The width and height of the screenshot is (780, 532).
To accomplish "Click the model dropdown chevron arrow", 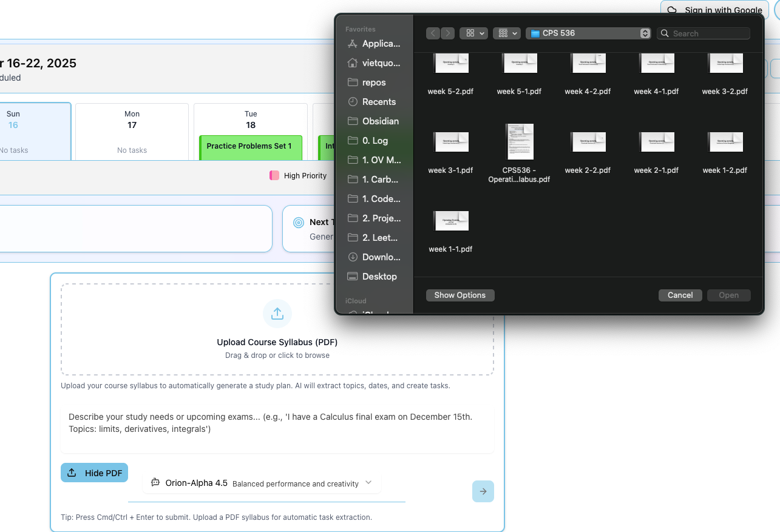I will tap(368, 483).
